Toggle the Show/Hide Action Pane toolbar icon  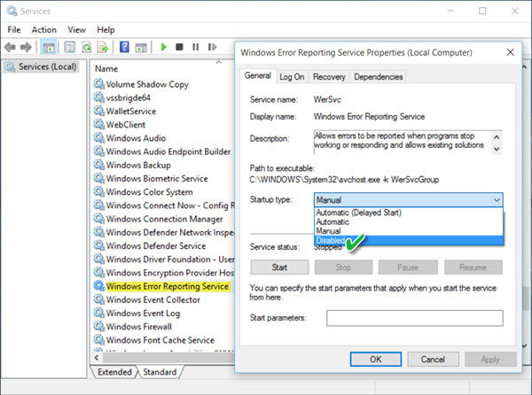pyautogui.click(x=141, y=47)
